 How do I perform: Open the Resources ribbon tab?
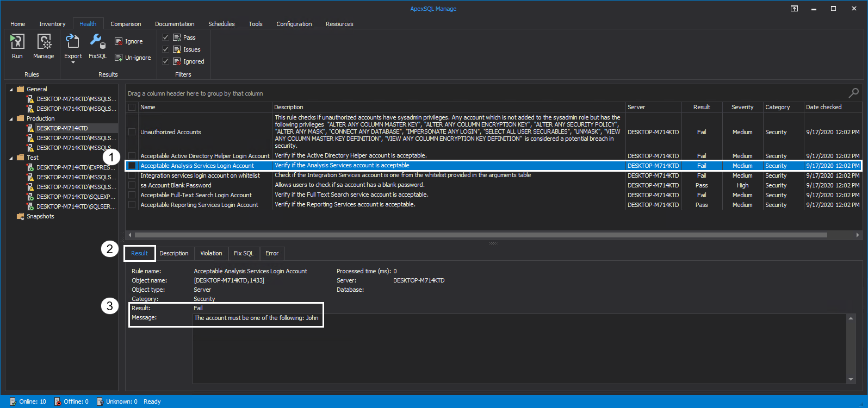pos(339,24)
